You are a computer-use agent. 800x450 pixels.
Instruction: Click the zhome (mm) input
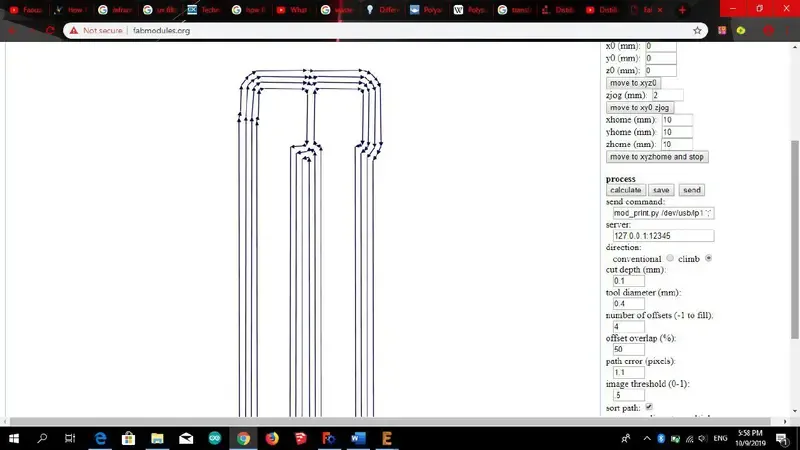(677, 144)
